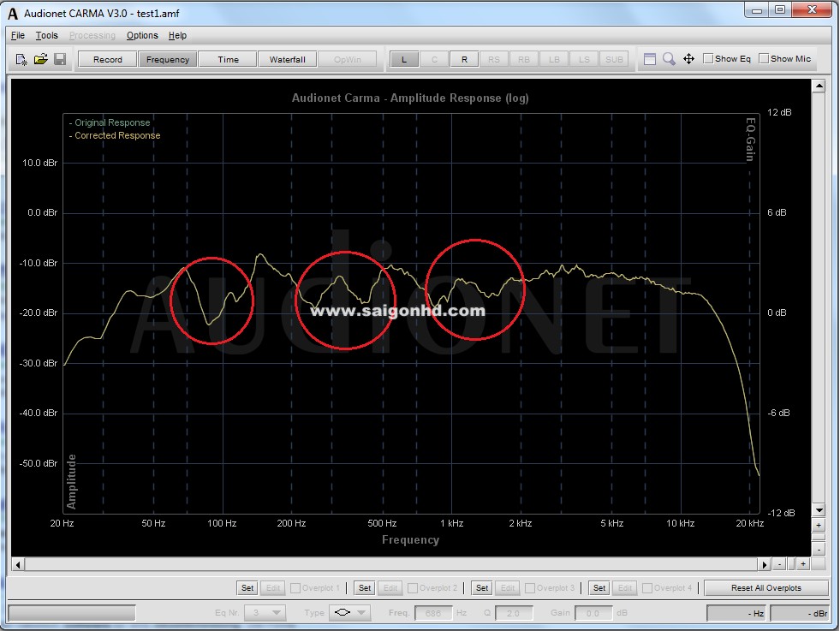
Task: Click the vertical scrollbar track
Action: point(819,298)
